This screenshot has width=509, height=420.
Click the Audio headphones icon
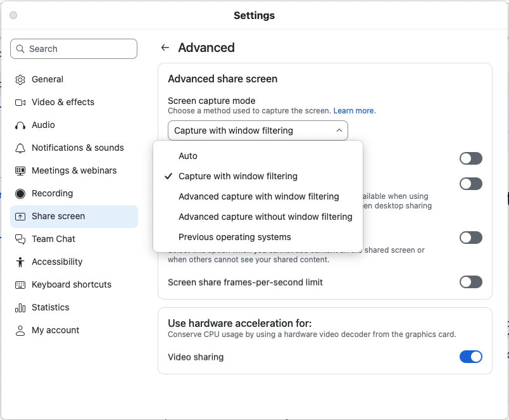tap(20, 125)
